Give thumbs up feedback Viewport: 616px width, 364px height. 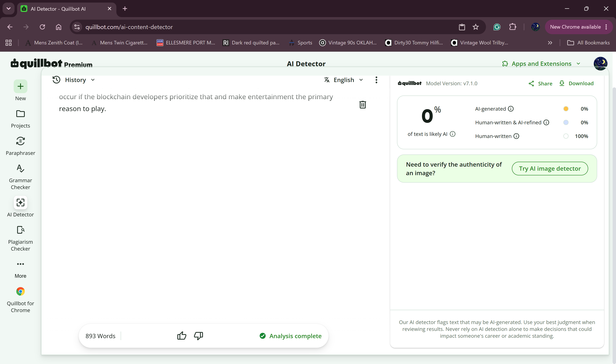pyautogui.click(x=182, y=336)
